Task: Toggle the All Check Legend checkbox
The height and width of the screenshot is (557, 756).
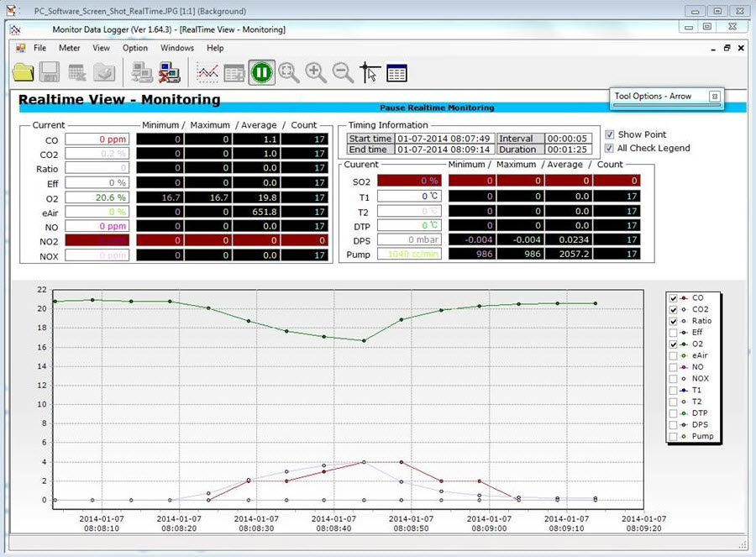Action: (610, 148)
